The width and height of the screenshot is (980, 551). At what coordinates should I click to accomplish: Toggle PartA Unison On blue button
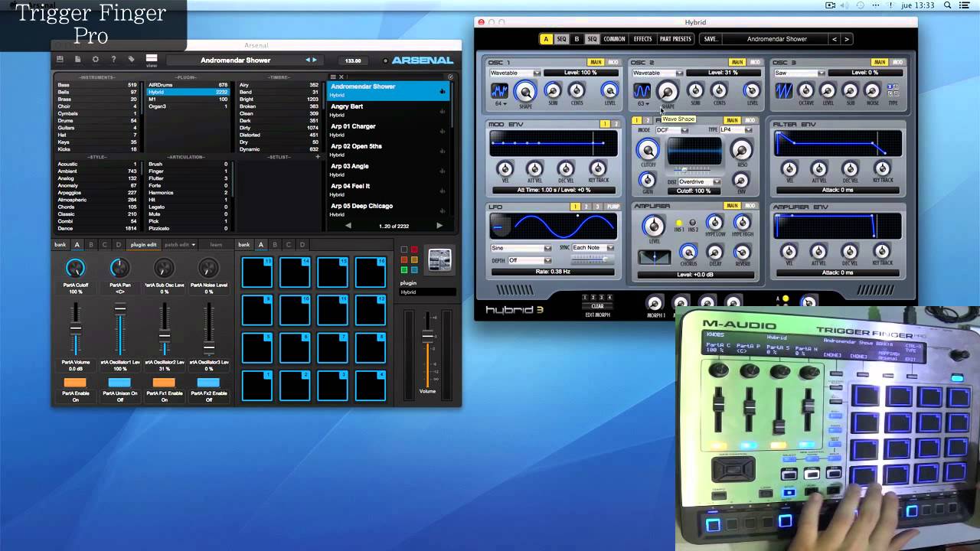[119, 383]
